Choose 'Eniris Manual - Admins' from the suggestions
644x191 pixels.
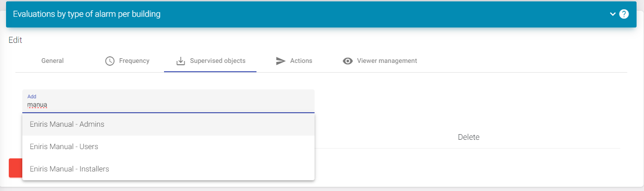(x=67, y=124)
